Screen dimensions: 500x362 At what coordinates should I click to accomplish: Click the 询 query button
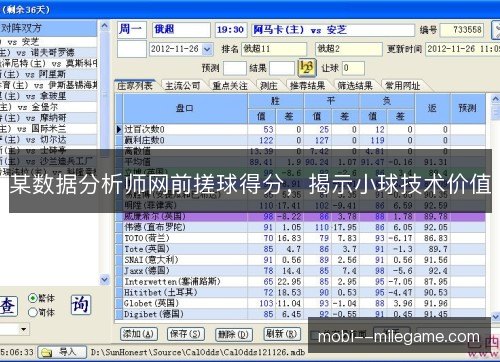point(81,305)
